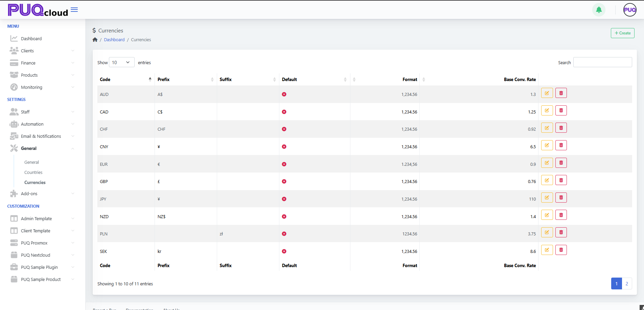This screenshot has height=310, width=644.
Task: Sort table by Default column header
Action: [315, 79]
